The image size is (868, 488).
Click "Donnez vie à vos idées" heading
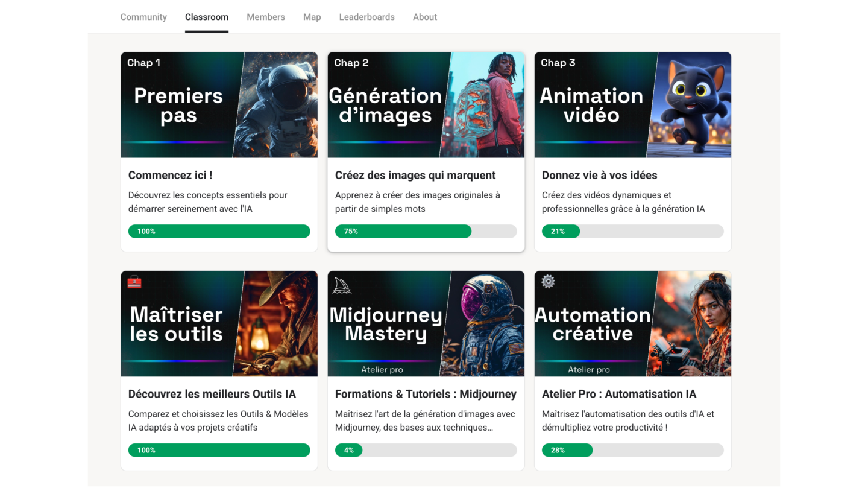600,176
